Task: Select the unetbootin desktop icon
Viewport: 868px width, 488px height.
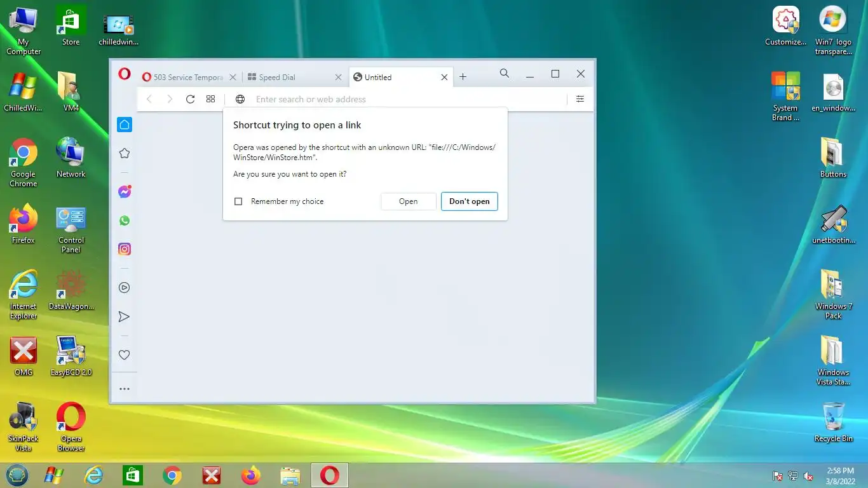Action: pyautogui.click(x=834, y=225)
